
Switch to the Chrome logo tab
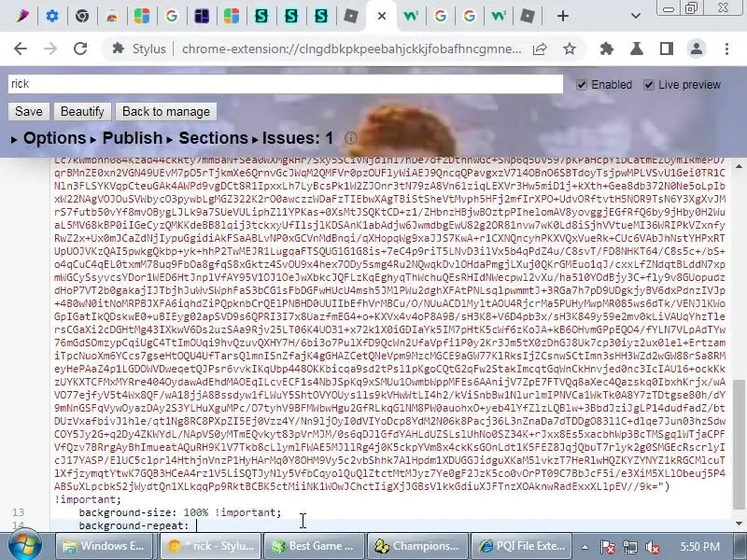pyautogui.click(x=82, y=16)
